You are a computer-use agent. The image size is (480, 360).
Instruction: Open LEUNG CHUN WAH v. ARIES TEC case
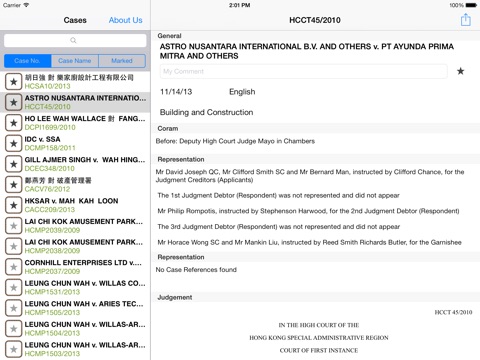point(75,308)
